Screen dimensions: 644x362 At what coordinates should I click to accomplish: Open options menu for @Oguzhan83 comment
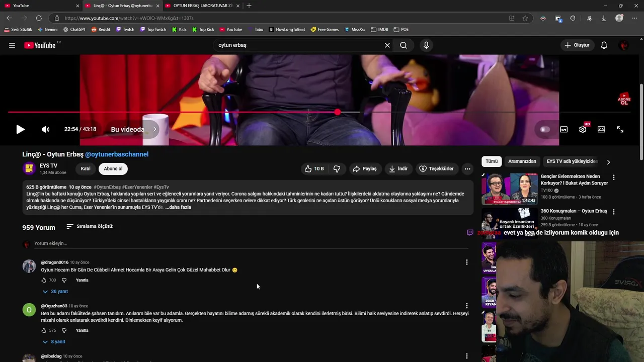click(x=467, y=306)
